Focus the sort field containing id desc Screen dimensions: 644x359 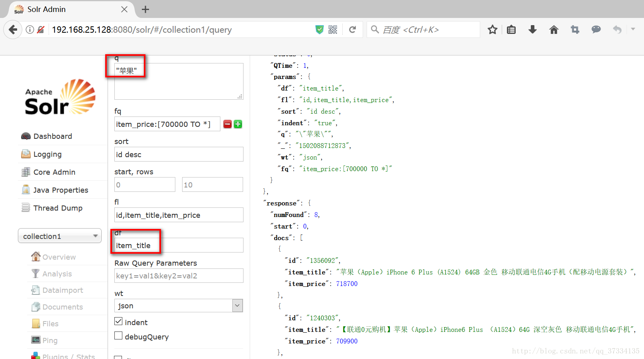pyautogui.click(x=179, y=154)
